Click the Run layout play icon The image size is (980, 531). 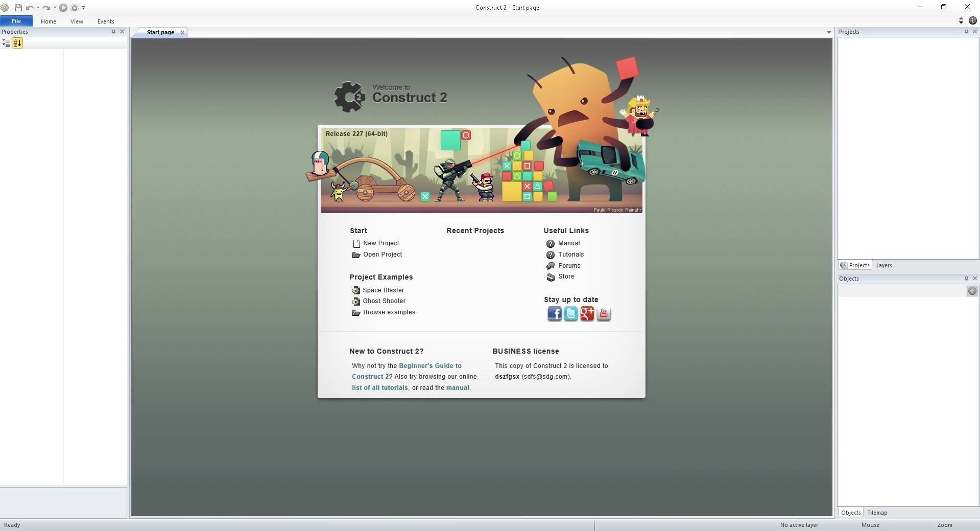point(63,8)
